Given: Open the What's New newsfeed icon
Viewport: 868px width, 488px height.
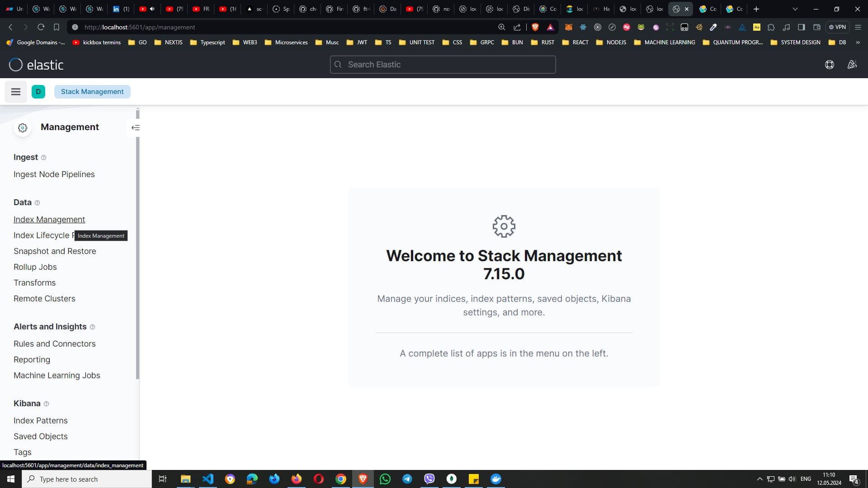Looking at the screenshot, I should [852, 65].
